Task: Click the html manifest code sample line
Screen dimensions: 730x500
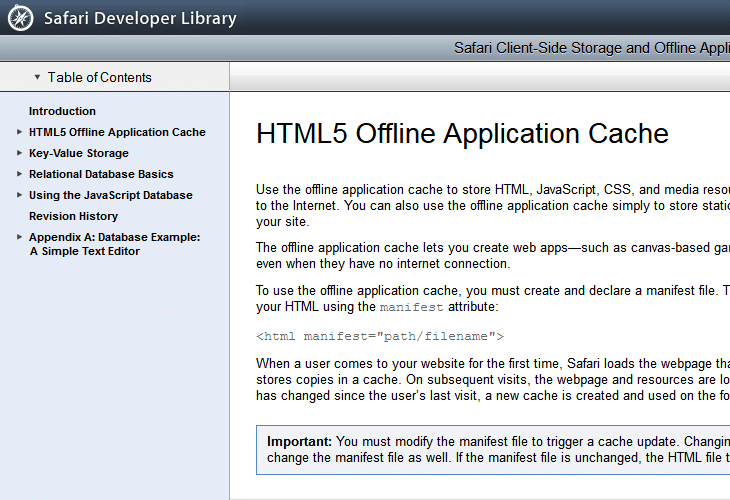Action: click(x=380, y=337)
